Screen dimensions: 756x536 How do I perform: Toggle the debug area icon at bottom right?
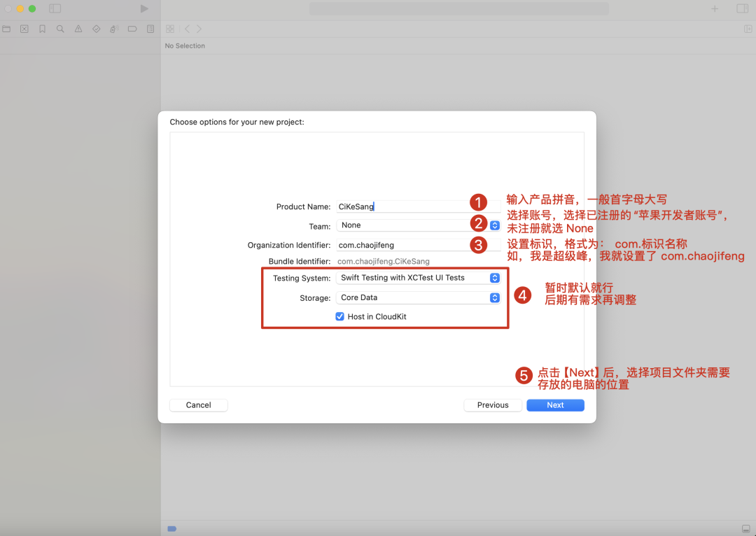(746, 528)
